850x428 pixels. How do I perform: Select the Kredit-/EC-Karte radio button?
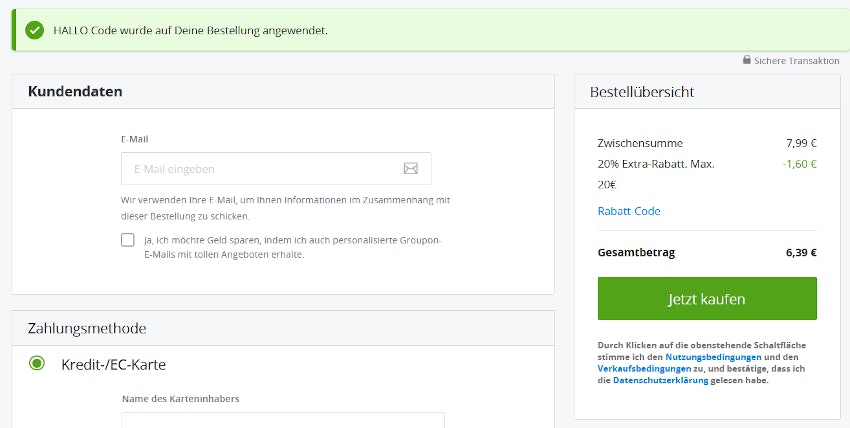(37, 364)
